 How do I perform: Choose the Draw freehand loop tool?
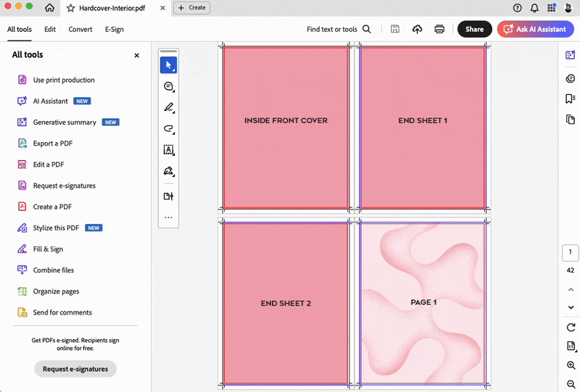point(168,129)
